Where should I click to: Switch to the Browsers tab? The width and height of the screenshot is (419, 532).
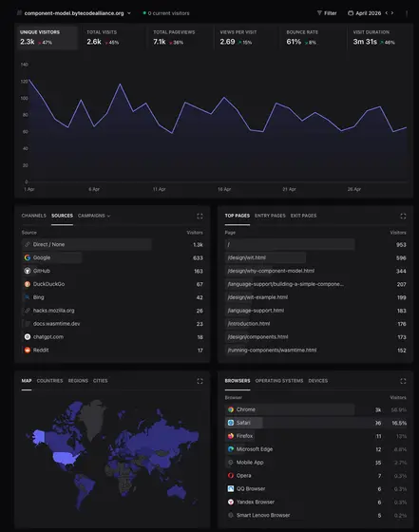click(238, 381)
